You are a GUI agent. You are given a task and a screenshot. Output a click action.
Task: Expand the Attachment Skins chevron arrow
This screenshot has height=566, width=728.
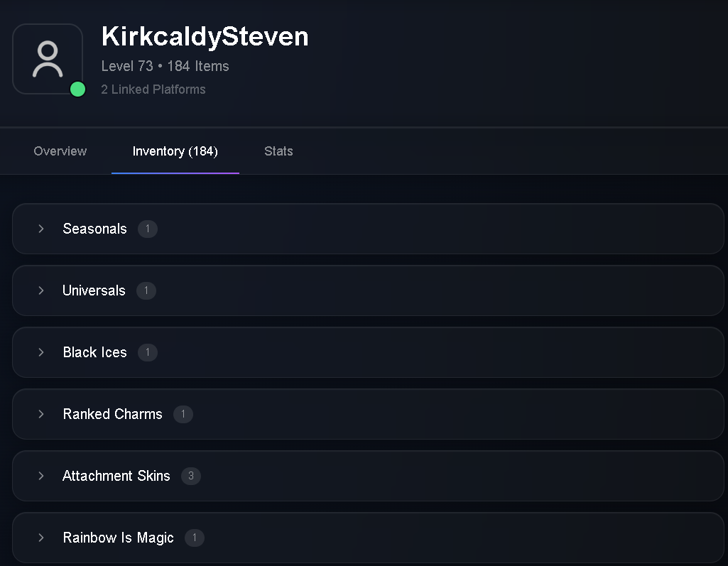coord(41,476)
